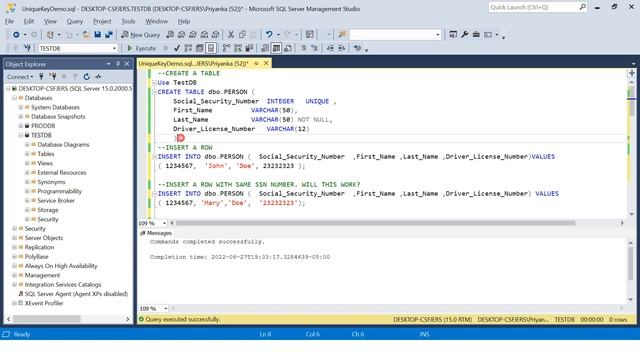Expand the Security node under server
Image resolution: width=640 pixels, height=360 pixels.
point(14,229)
